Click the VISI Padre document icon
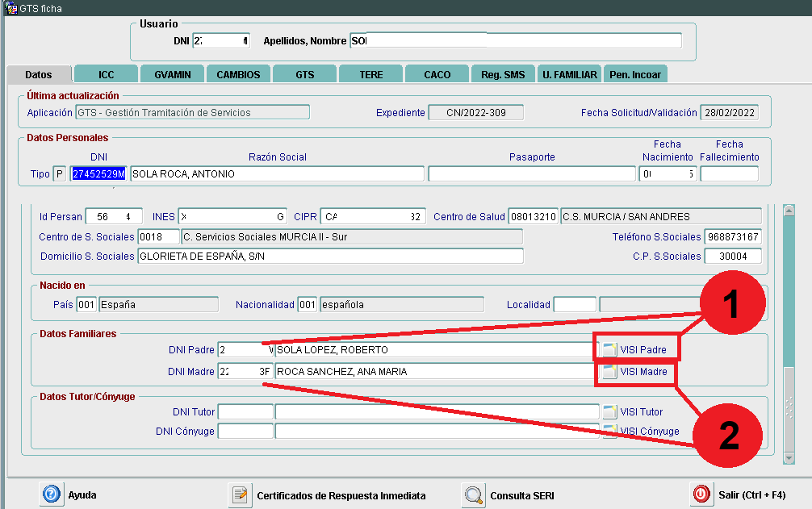812x509 pixels. point(610,350)
